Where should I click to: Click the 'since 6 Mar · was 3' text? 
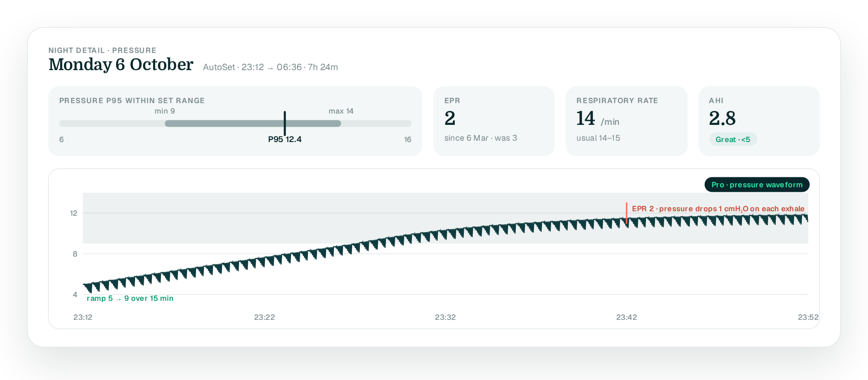[481, 138]
